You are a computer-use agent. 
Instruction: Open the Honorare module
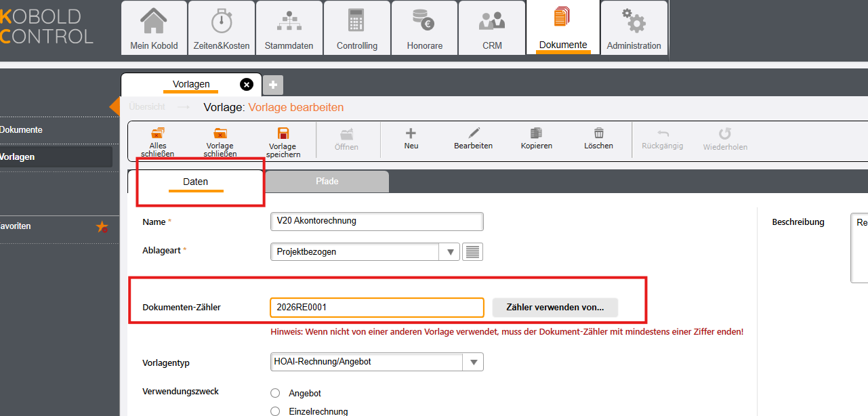(x=425, y=28)
